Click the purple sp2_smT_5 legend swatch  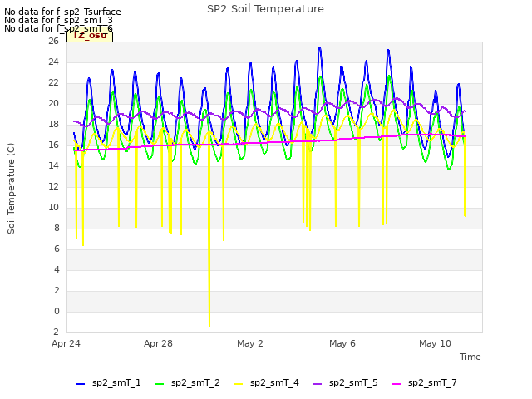click(x=317, y=384)
